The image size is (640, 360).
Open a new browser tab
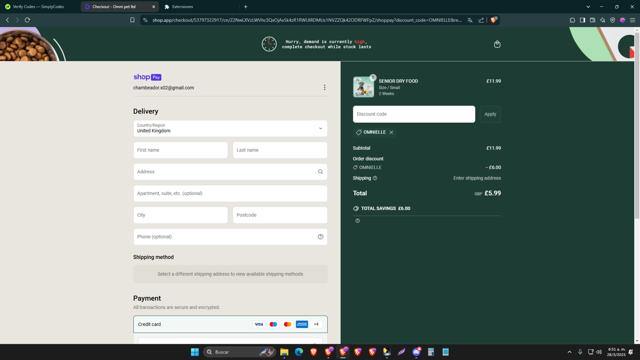pyautogui.click(x=245, y=7)
